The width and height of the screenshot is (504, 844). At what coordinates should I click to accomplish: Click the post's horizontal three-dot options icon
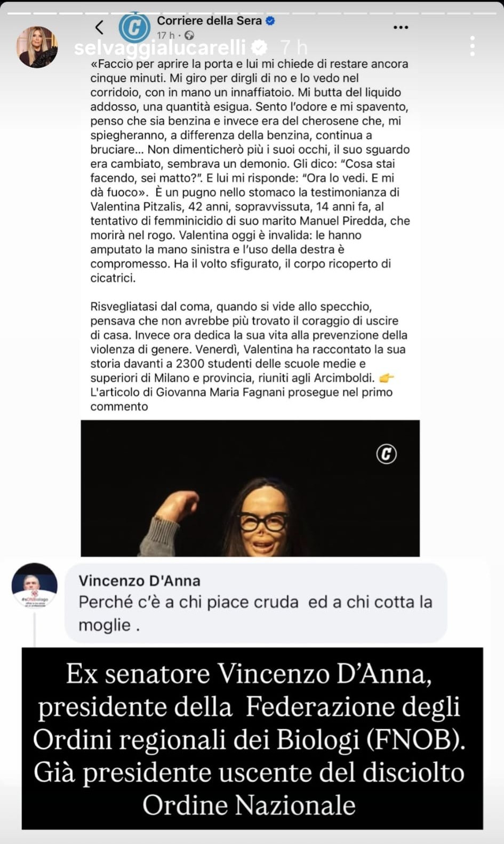pyautogui.click(x=401, y=27)
